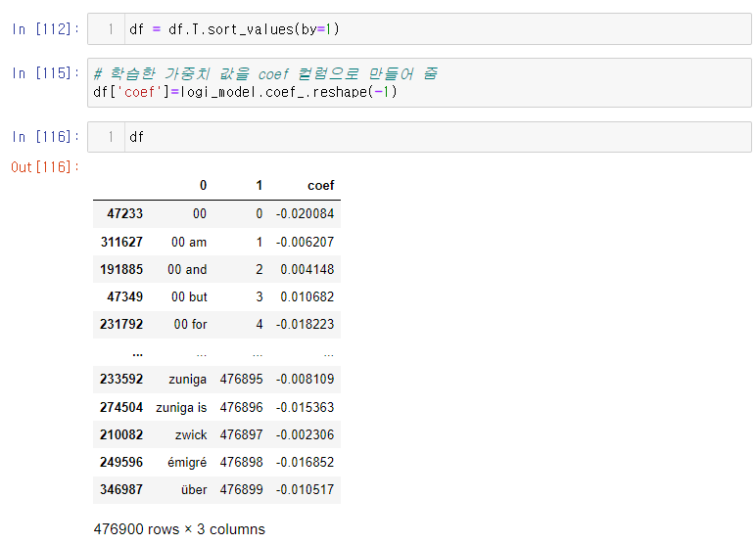Click line number 1 in cell 116

click(111, 137)
